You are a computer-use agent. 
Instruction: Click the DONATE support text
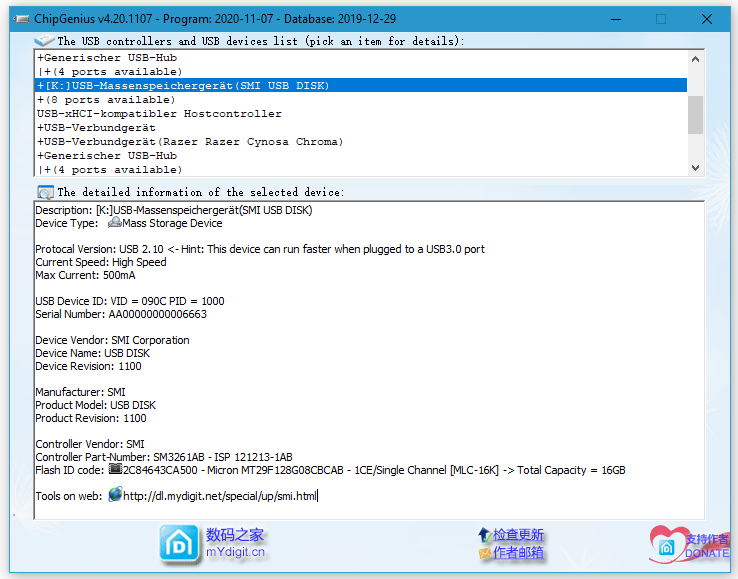[x=707, y=553]
